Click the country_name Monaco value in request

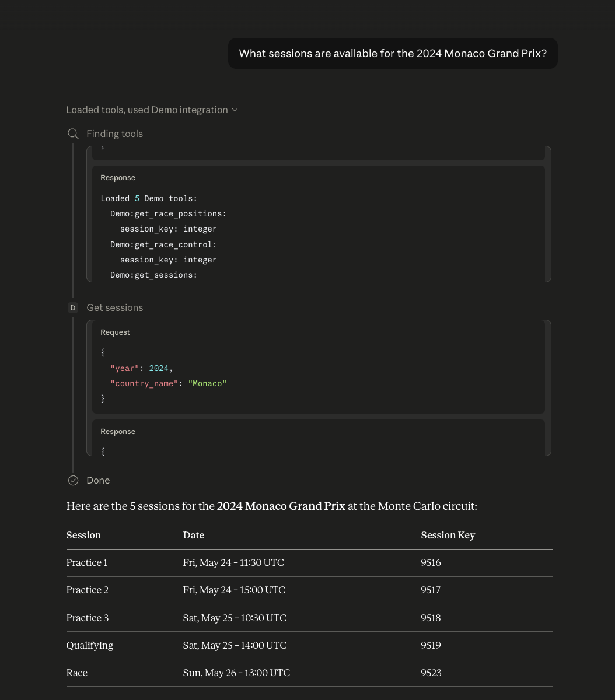click(207, 383)
